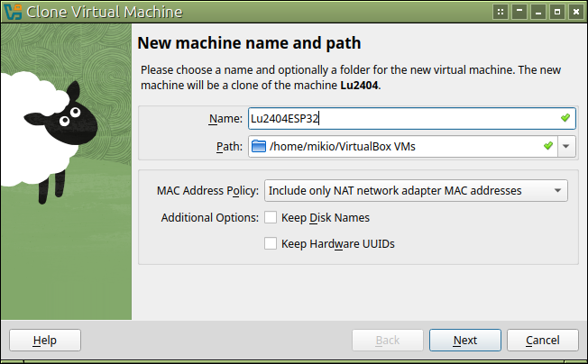Viewport: 588px width, 364px height.
Task: Close the Clone Virtual Machine dialog
Action: [574, 13]
